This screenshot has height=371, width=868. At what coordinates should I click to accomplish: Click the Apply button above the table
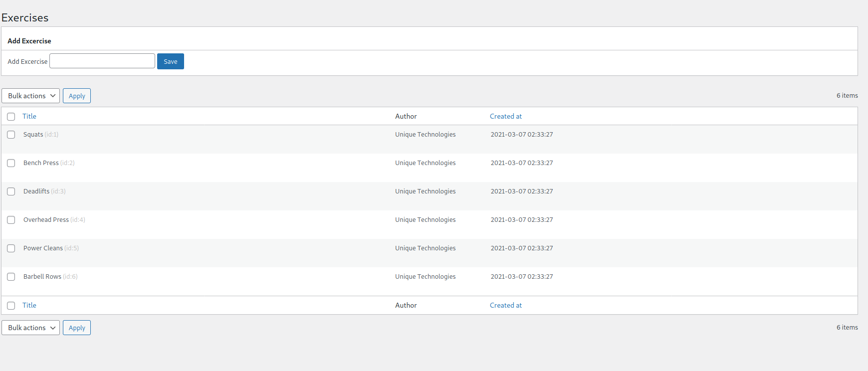click(x=77, y=96)
